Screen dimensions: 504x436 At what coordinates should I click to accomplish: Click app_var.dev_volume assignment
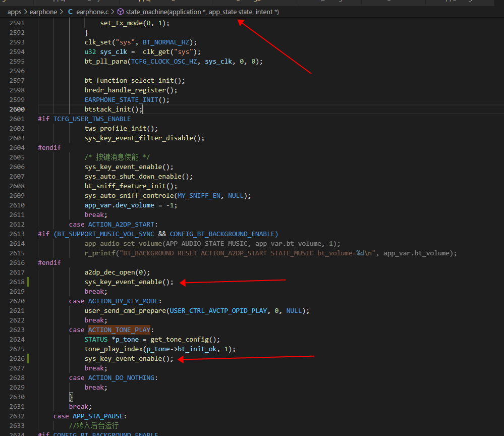click(x=131, y=205)
